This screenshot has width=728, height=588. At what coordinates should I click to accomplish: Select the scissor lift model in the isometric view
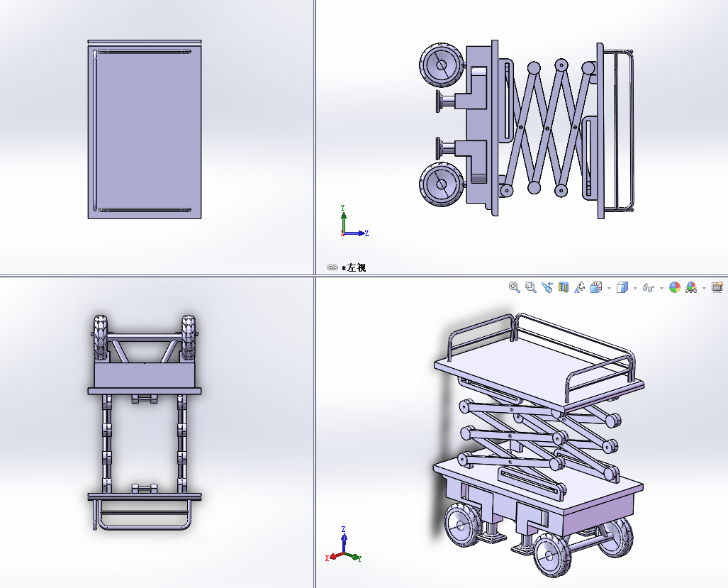[x=539, y=445]
